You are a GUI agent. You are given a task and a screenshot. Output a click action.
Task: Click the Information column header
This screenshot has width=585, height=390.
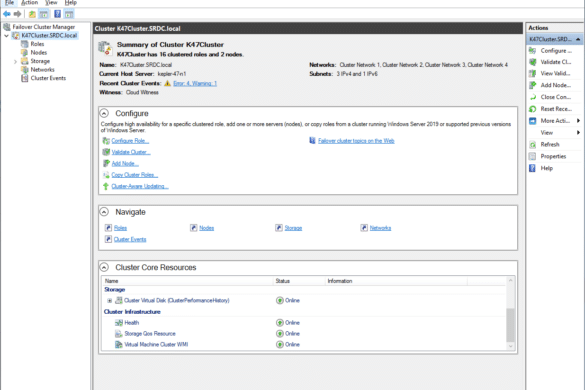click(x=396, y=281)
